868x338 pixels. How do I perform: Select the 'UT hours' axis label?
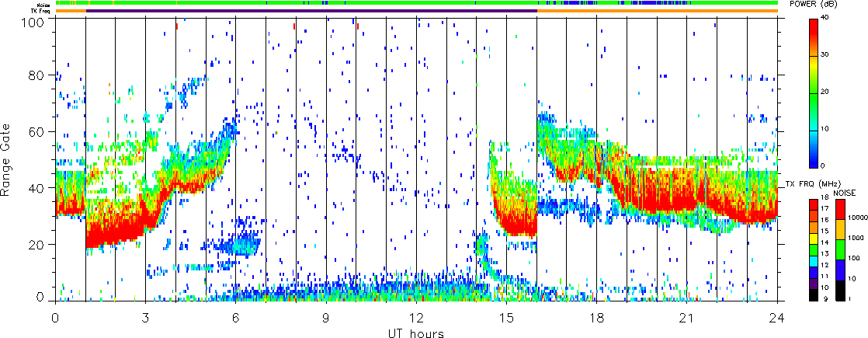[x=416, y=333]
